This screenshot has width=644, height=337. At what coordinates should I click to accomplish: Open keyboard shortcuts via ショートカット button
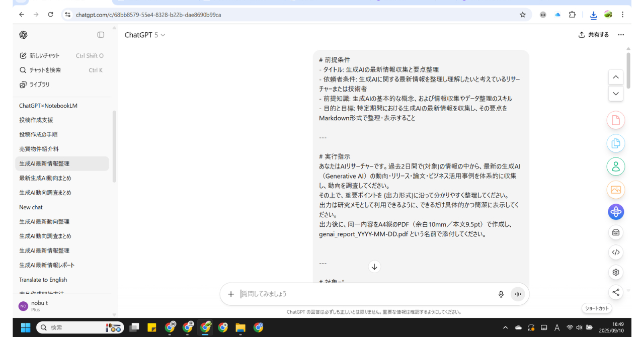597,308
